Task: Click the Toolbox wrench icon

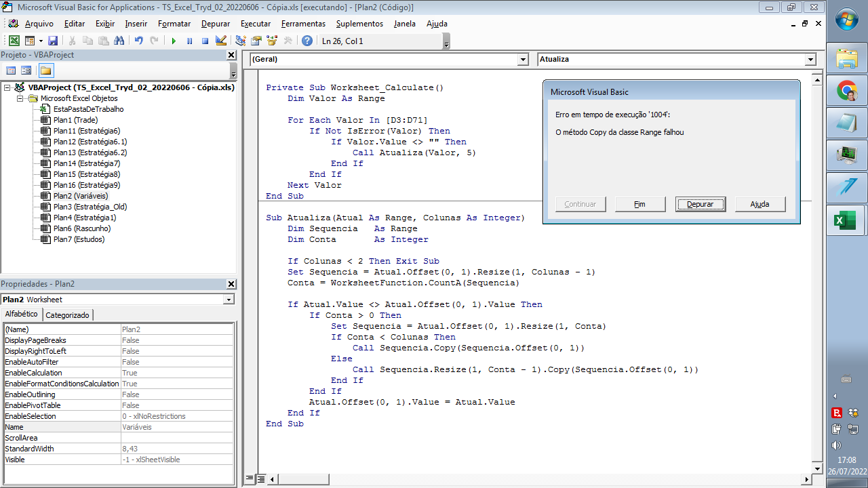Action: [x=288, y=41]
